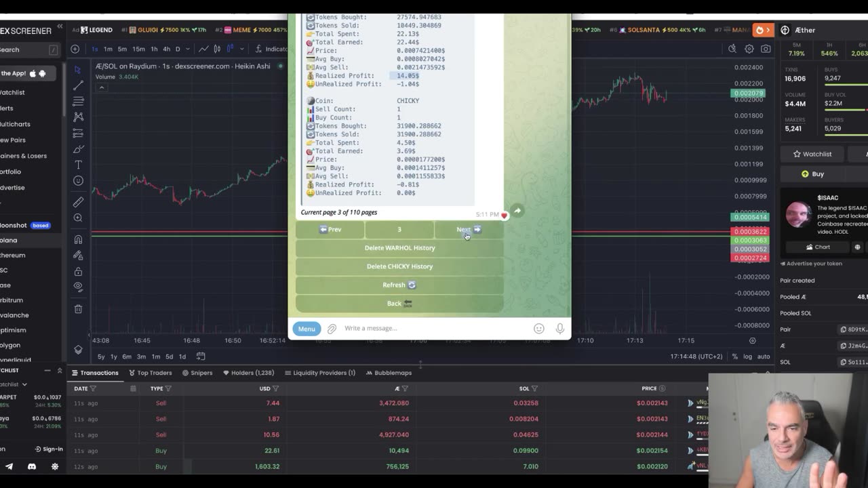The height and width of the screenshot is (488, 868).
Task: Select the trend line drawing tool
Action: click(78, 85)
